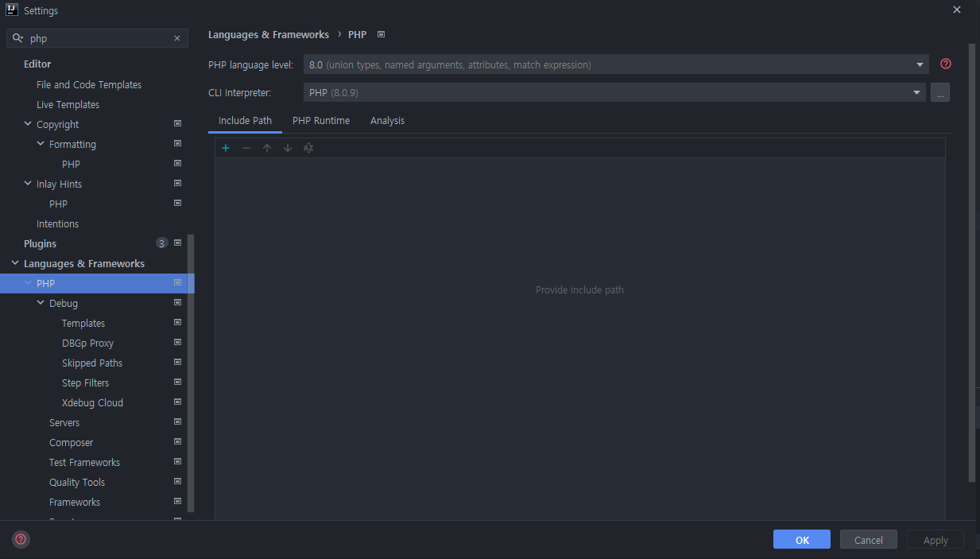Click the move up arrow icon
The height and width of the screenshot is (559, 980).
(x=267, y=148)
